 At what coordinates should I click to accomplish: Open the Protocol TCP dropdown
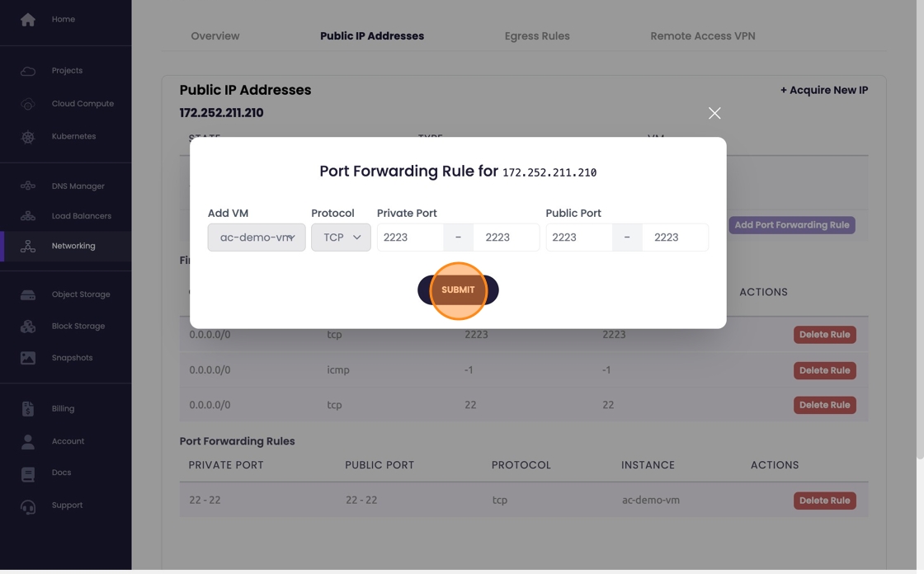tap(341, 238)
